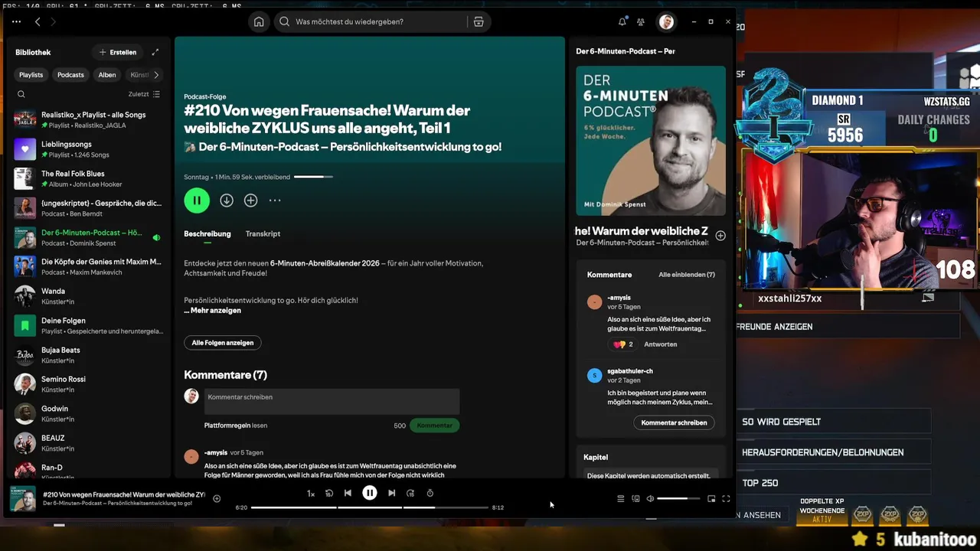The width and height of the screenshot is (980, 551).
Task: Open Plattformregeln link
Action: (x=227, y=425)
